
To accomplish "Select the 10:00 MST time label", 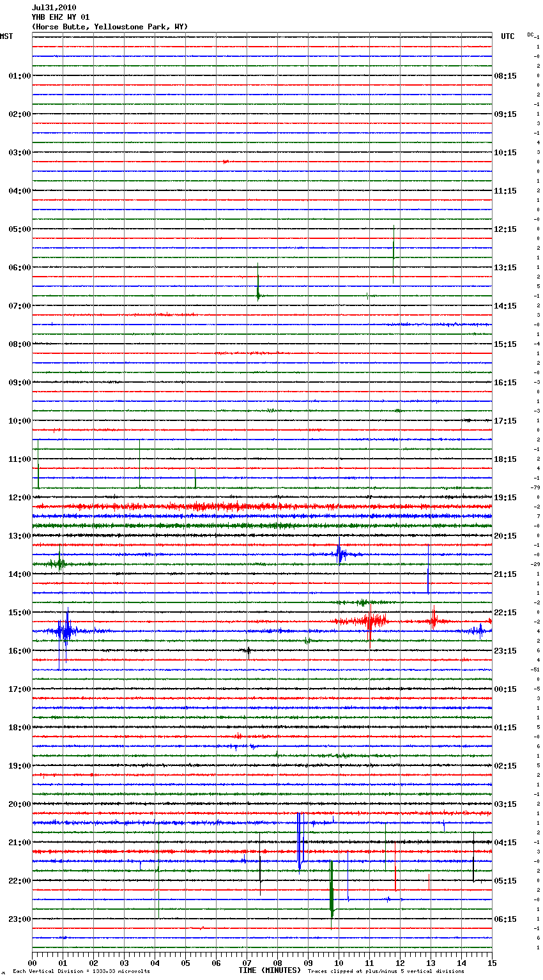I will coord(19,421).
